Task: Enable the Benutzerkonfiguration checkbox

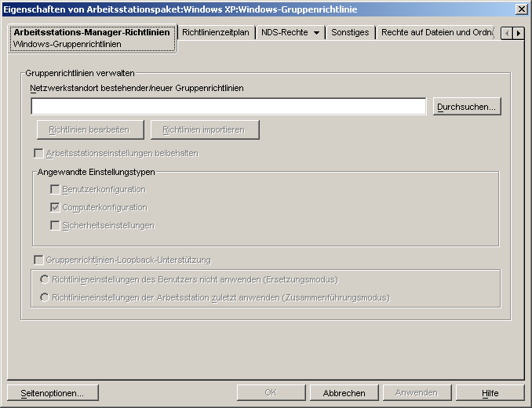Action: (55, 189)
